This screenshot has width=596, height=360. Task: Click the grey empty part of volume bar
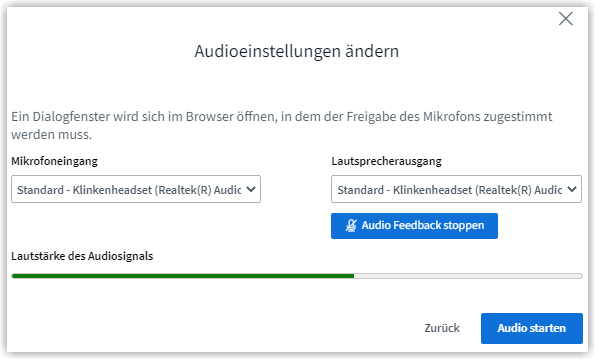[468, 276]
